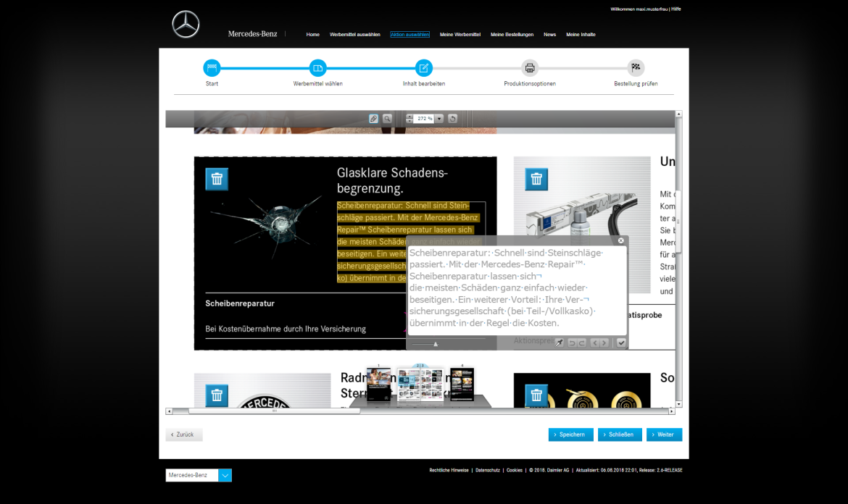Open the zoom percentage dropdown arrow

click(x=440, y=119)
